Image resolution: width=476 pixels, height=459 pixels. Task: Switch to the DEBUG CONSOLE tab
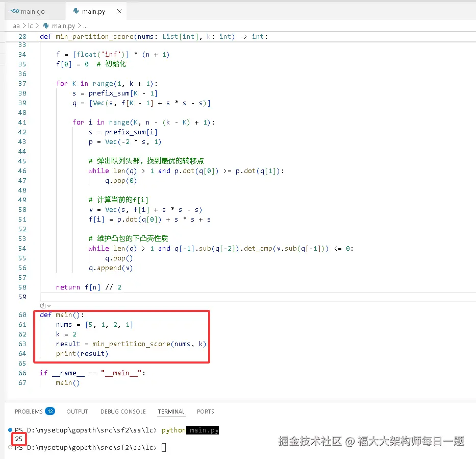click(123, 412)
